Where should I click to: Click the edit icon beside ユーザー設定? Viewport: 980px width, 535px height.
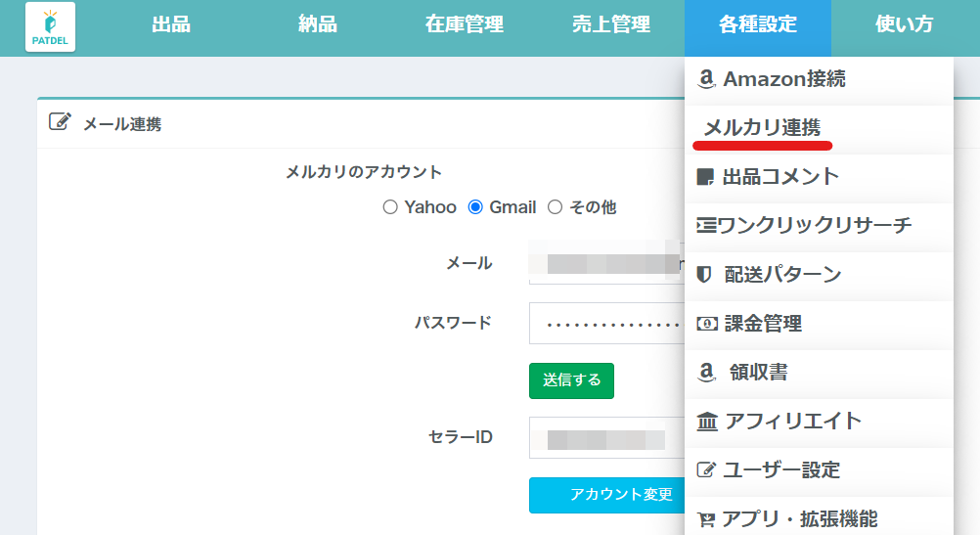[706, 470]
